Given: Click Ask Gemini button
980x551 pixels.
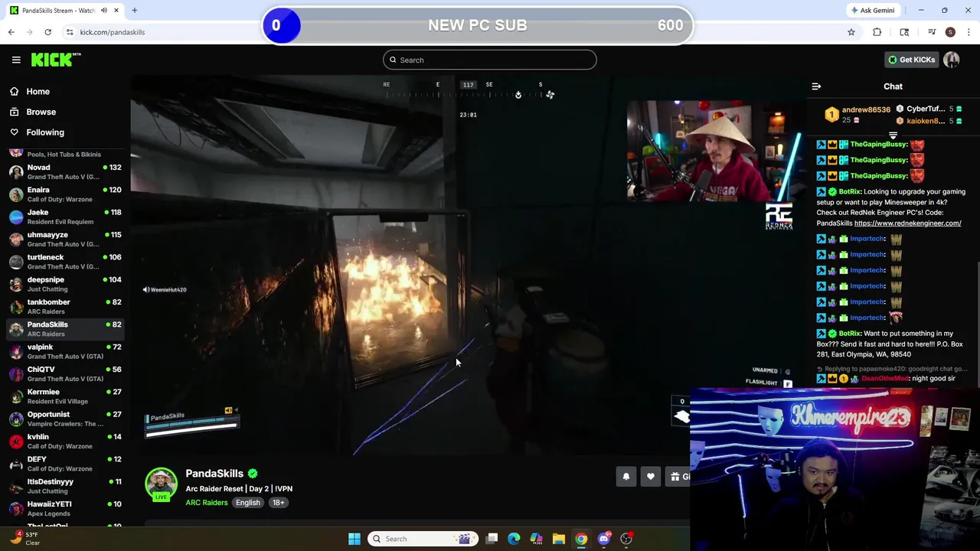Looking at the screenshot, I should coord(872,11).
